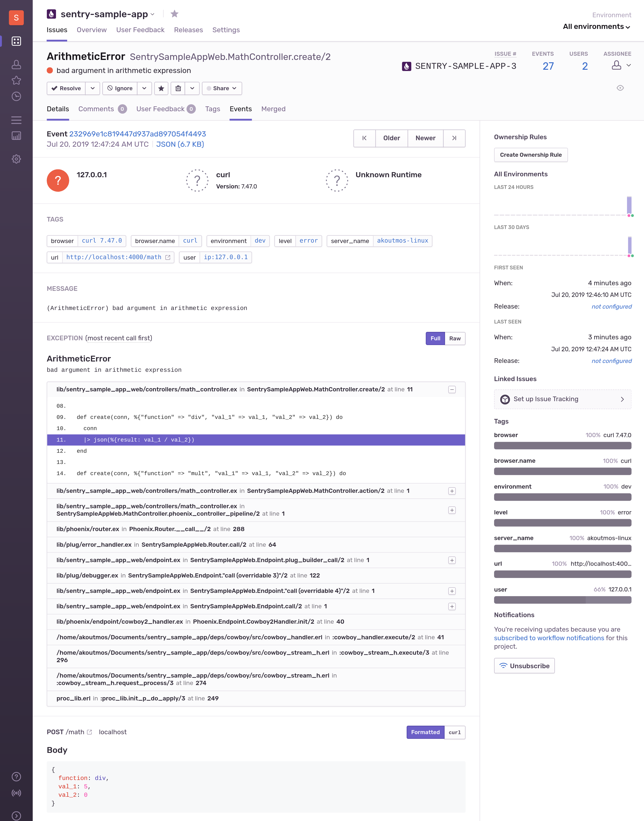Viewport: 644px width, 821px height.
Task: Open external link icon beside POST /math
Action: (x=89, y=732)
